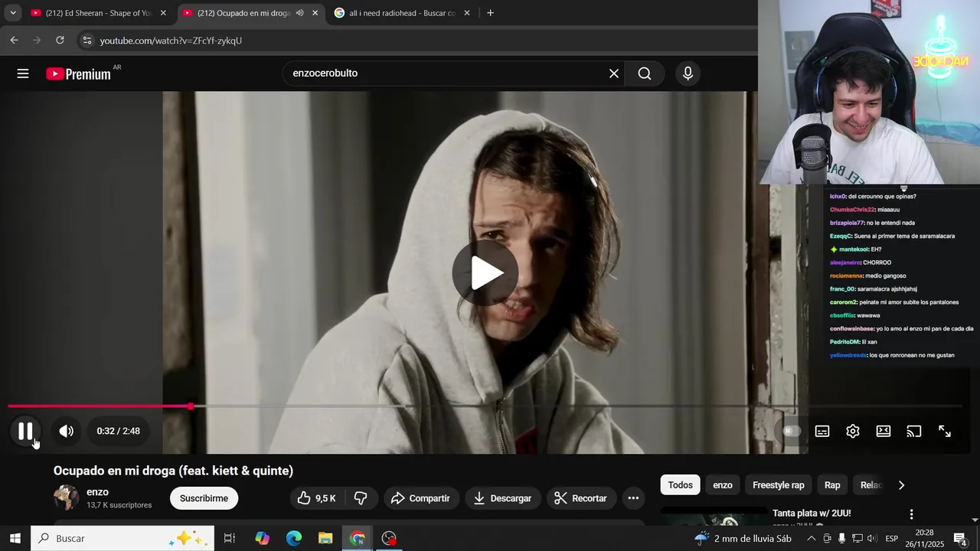The image size is (980, 551).
Task: Open the Windows Start menu
Action: [x=15, y=539]
